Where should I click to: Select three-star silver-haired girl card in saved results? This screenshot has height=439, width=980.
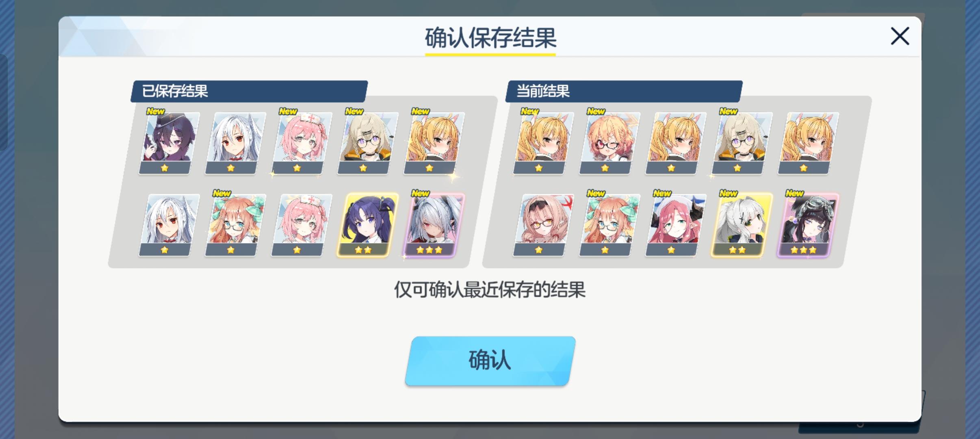click(x=434, y=225)
